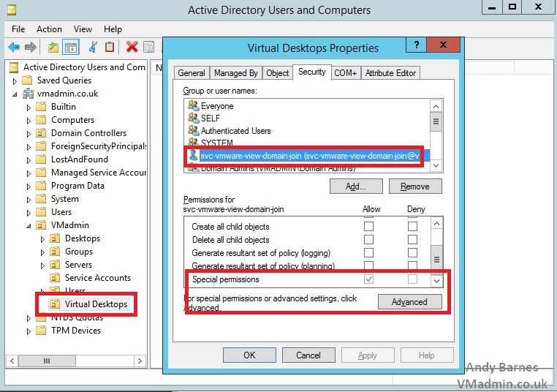The width and height of the screenshot is (557, 392).
Task: Click the Domain Controllers OU icon
Action: [41, 133]
